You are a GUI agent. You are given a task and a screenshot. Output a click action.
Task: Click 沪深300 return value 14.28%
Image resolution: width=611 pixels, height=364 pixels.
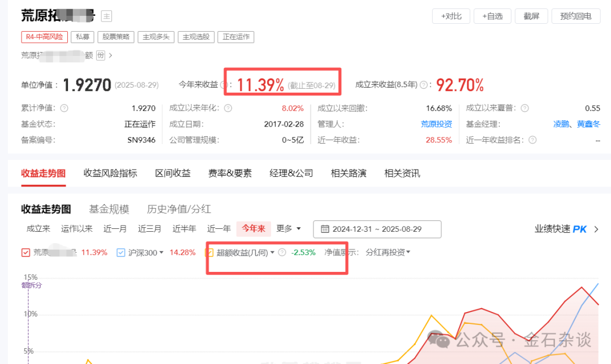[182, 252]
